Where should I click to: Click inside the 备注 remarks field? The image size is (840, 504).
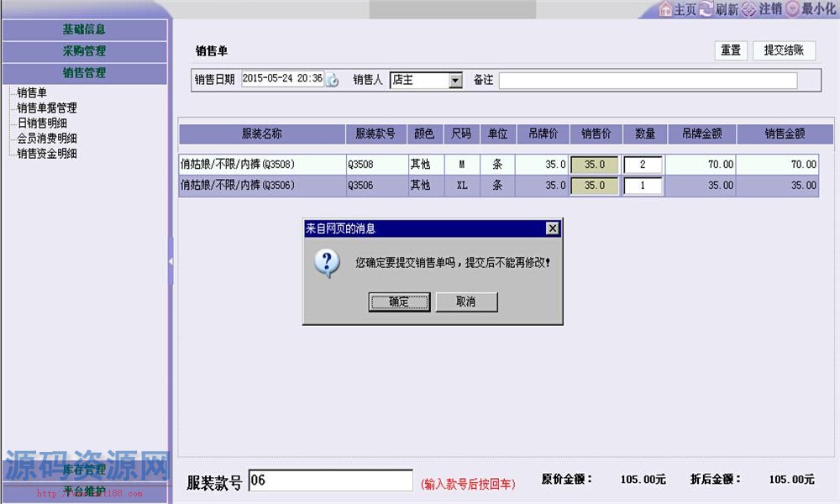(647, 80)
